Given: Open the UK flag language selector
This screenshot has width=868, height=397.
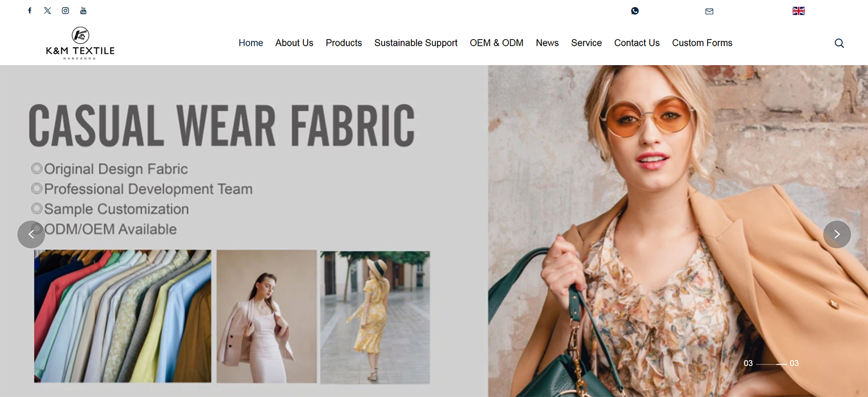Looking at the screenshot, I should coord(798,11).
